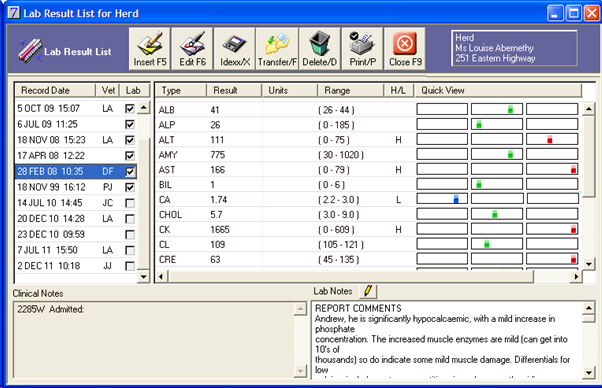The image size is (602, 388).
Task: Click inside the Lab Notes report text
Action: (447, 340)
